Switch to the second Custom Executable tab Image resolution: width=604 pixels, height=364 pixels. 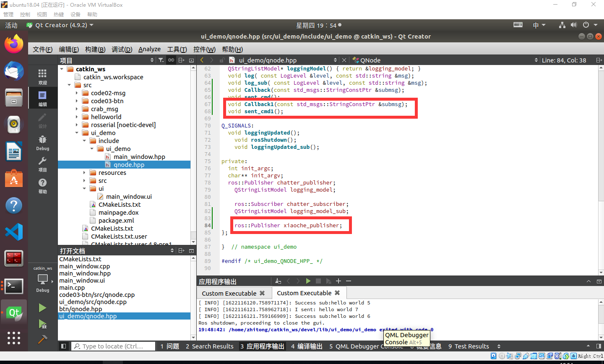tap(305, 293)
